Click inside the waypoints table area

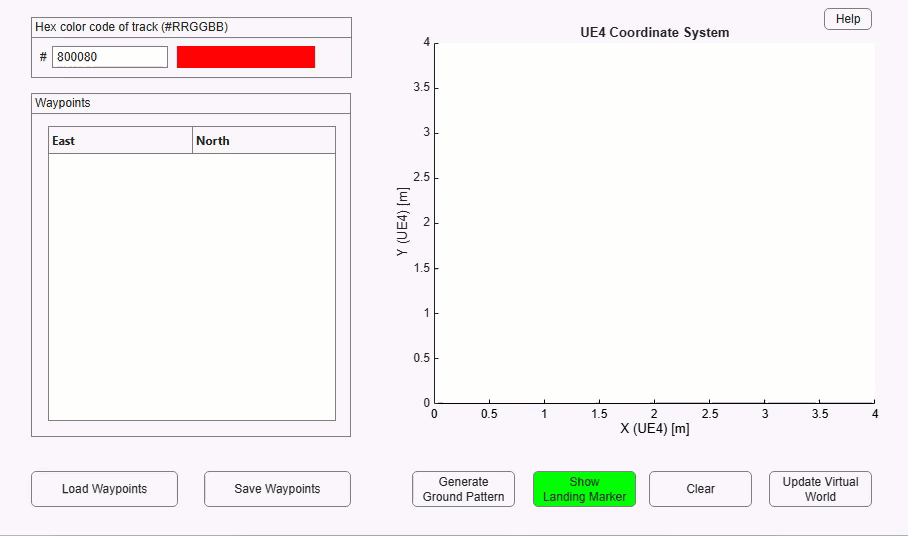point(192,287)
